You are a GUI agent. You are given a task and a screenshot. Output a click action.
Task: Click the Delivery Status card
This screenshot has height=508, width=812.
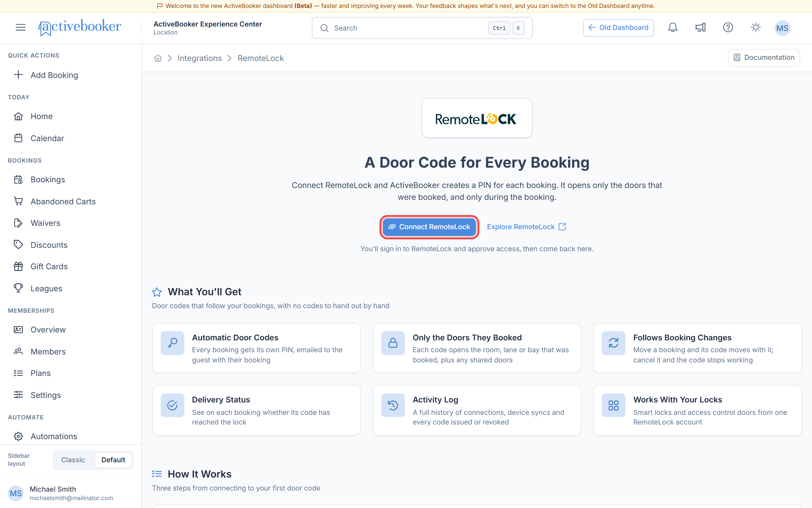(x=256, y=410)
